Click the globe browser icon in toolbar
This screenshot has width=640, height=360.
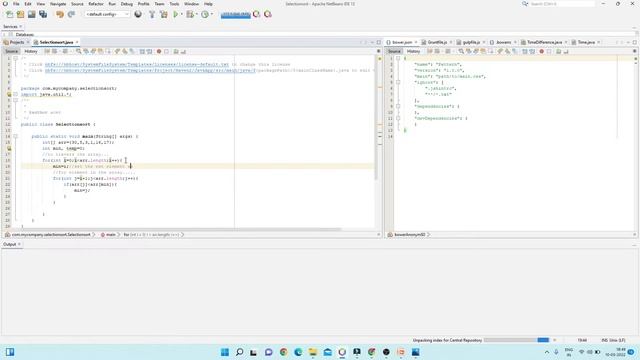coord(138,14)
